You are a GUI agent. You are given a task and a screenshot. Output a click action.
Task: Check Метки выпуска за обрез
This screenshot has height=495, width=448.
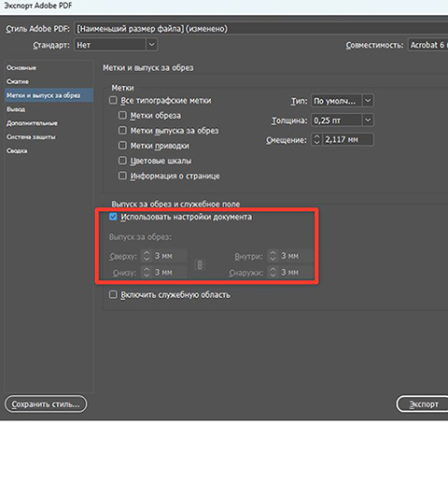[x=122, y=131]
